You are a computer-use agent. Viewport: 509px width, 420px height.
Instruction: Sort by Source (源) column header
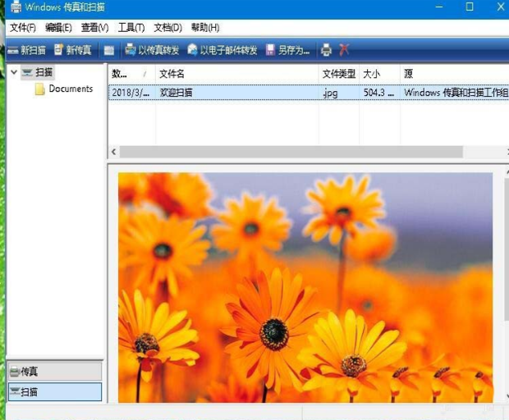tap(455, 74)
